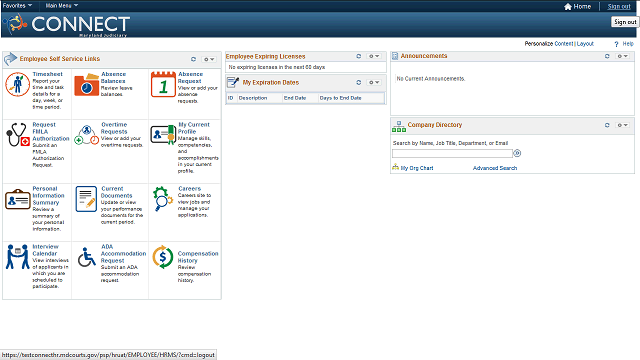Open the My Expiration Dates settings dropdown
The image size is (640, 360).
[x=374, y=82]
